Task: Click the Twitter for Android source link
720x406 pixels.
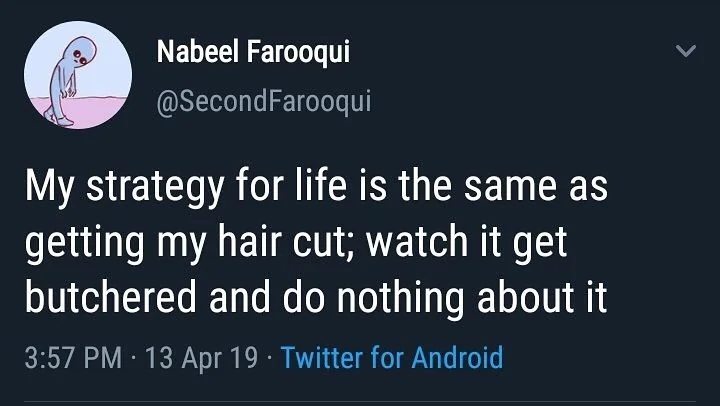Action: point(392,357)
